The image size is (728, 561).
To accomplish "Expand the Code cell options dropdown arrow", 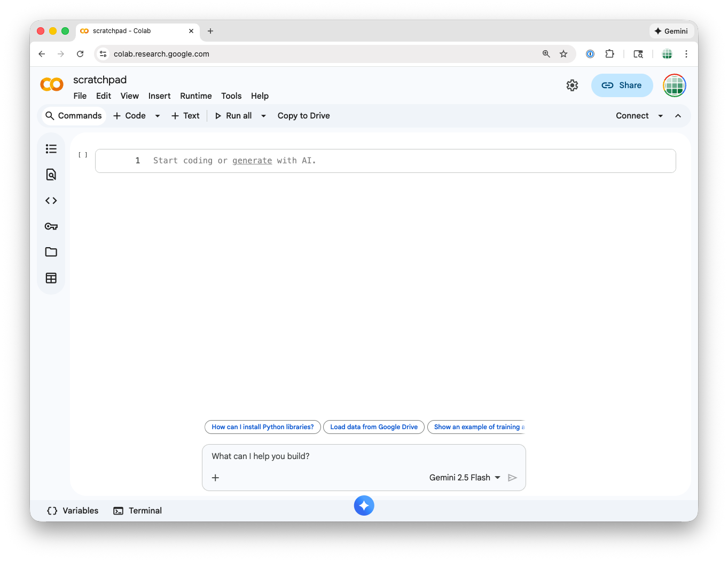I will (x=158, y=116).
